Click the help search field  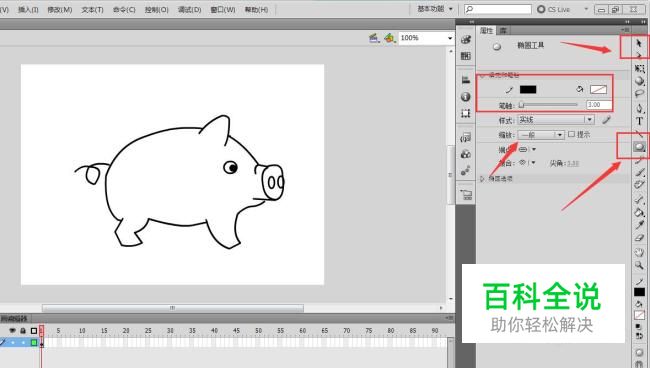click(x=497, y=9)
